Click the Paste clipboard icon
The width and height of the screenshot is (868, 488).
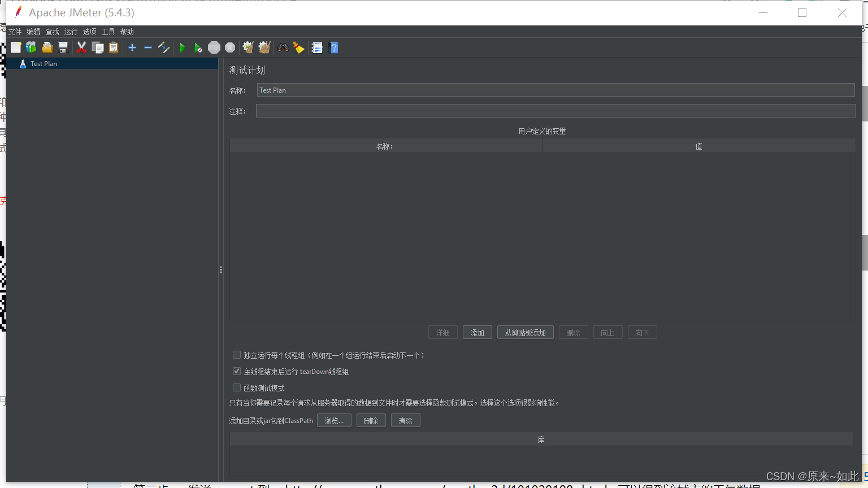(x=114, y=47)
